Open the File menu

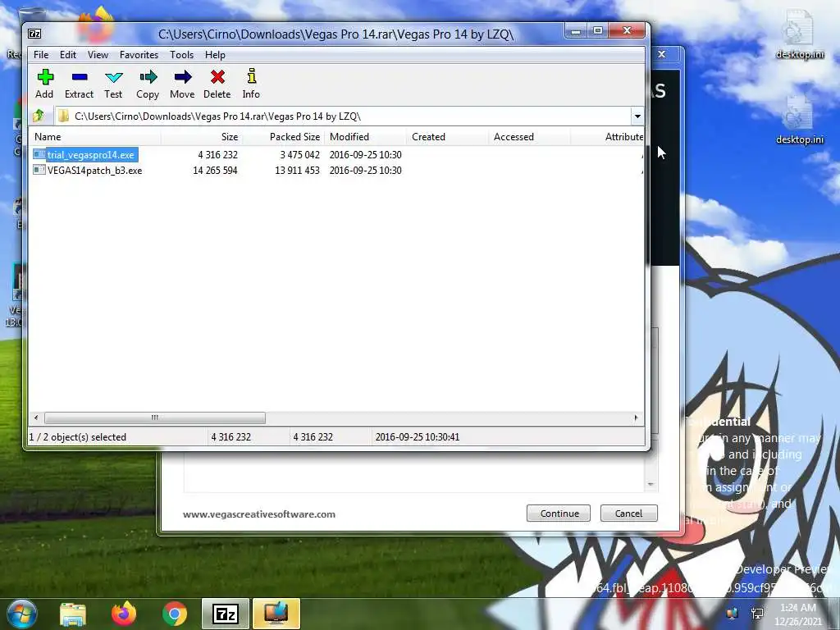coord(41,55)
